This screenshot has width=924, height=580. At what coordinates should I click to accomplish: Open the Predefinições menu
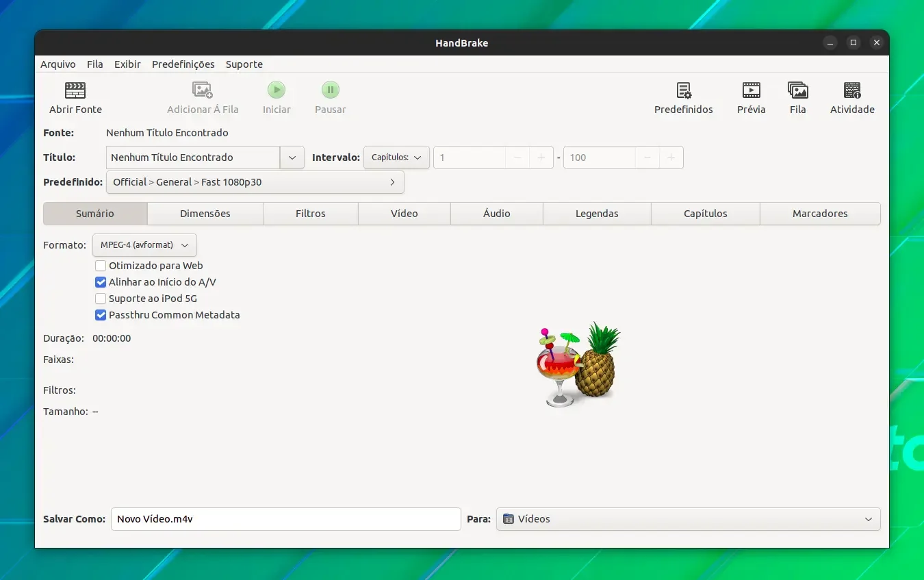[x=183, y=64]
